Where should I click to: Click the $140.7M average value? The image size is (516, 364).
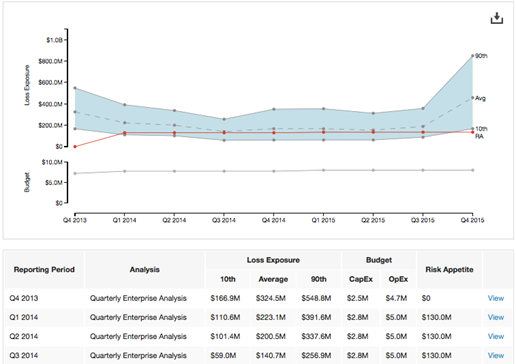271,355
